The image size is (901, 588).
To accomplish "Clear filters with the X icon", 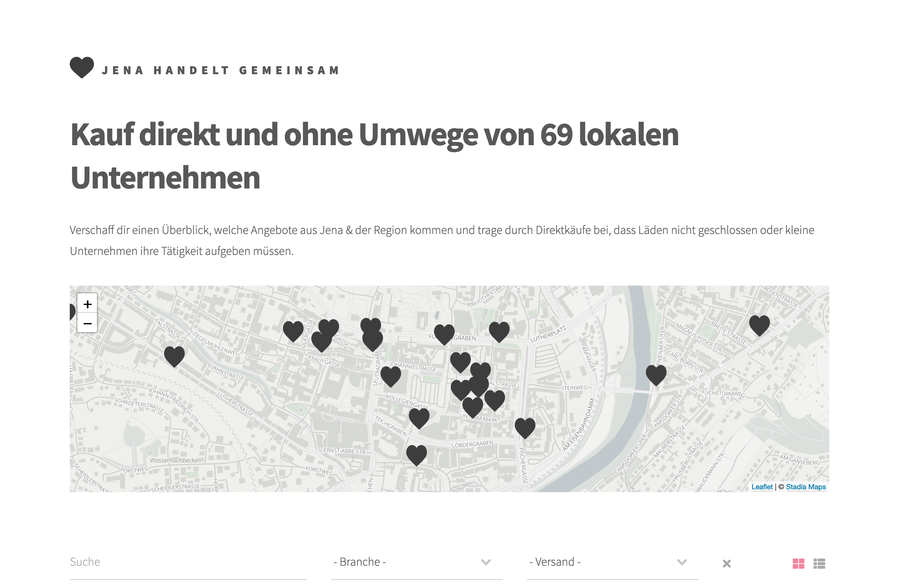I will coord(727,563).
